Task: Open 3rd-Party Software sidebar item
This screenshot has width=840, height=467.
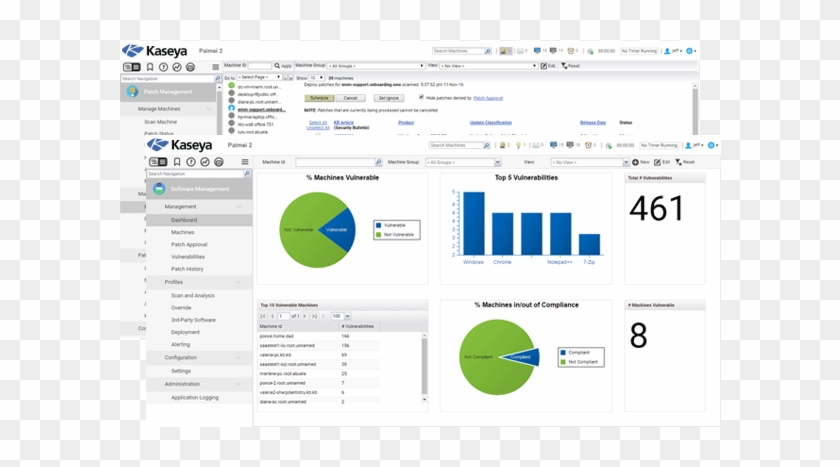Action: [193, 320]
